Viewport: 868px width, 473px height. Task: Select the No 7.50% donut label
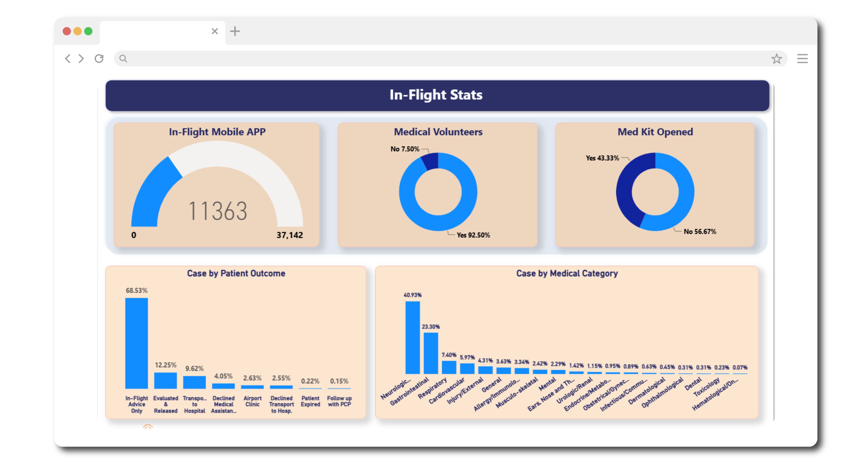coord(405,149)
